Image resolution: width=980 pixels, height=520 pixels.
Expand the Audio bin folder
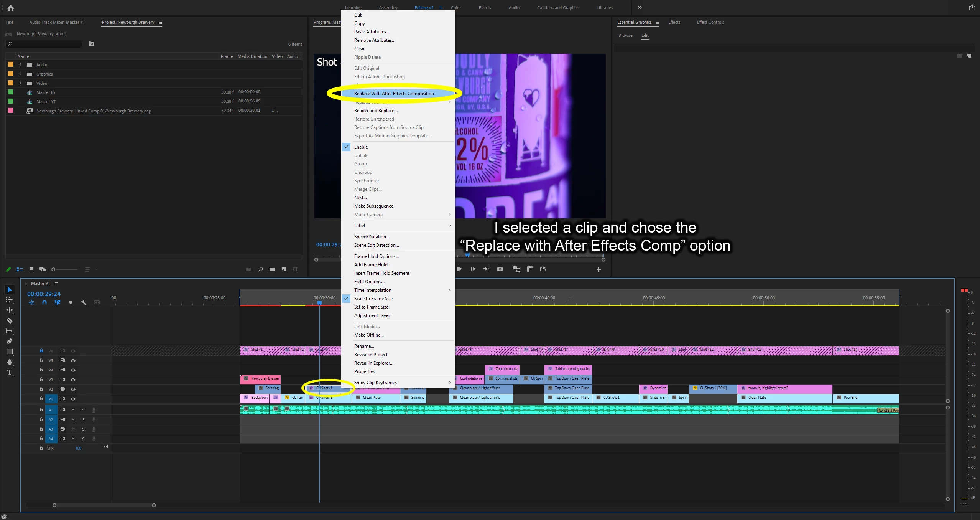point(20,64)
